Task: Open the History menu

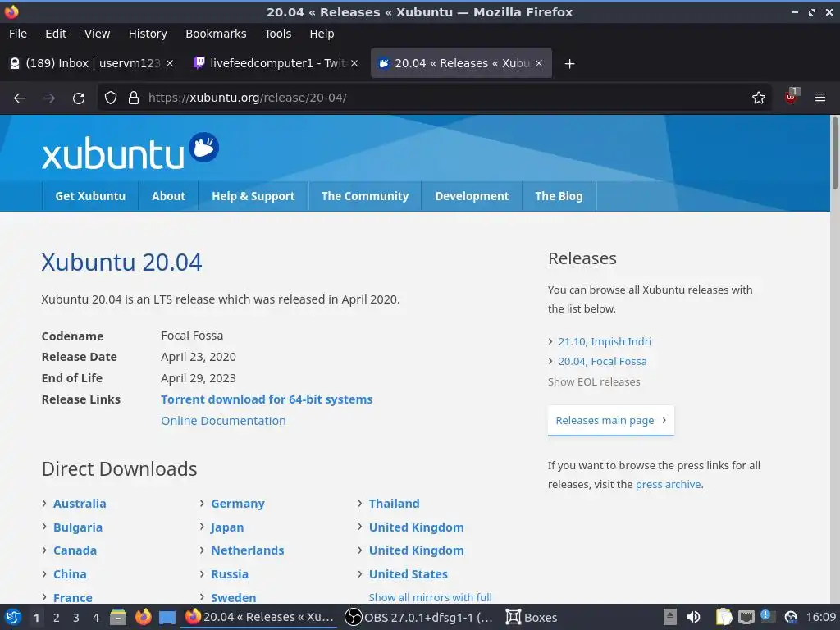Action: (x=148, y=34)
